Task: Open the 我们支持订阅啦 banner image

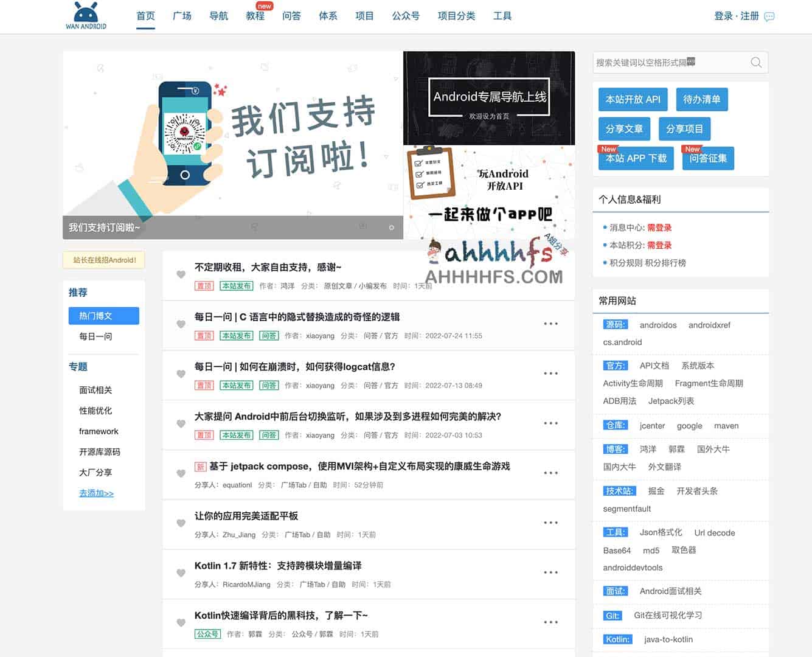Action: 233,145
